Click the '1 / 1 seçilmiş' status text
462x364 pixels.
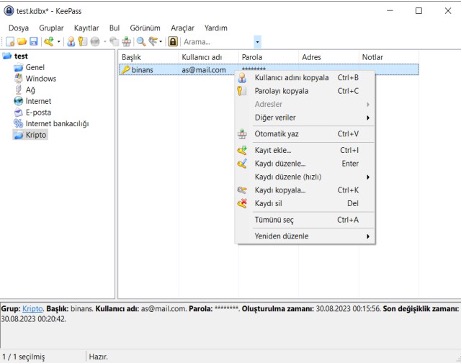pyautogui.click(x=23, y=357)
